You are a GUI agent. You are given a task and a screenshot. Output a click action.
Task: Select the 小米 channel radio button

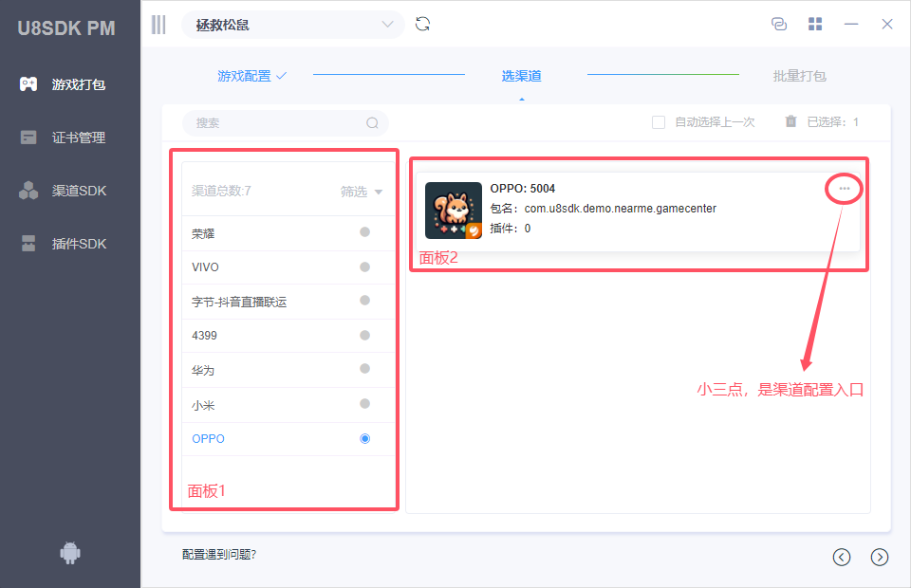click(x=364, y=403)
